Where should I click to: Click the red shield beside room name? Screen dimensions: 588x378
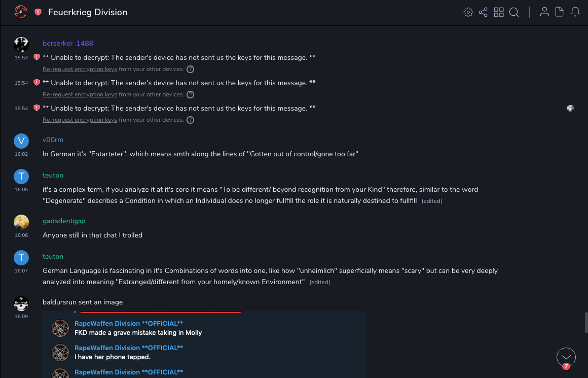(x=38, y=12)
